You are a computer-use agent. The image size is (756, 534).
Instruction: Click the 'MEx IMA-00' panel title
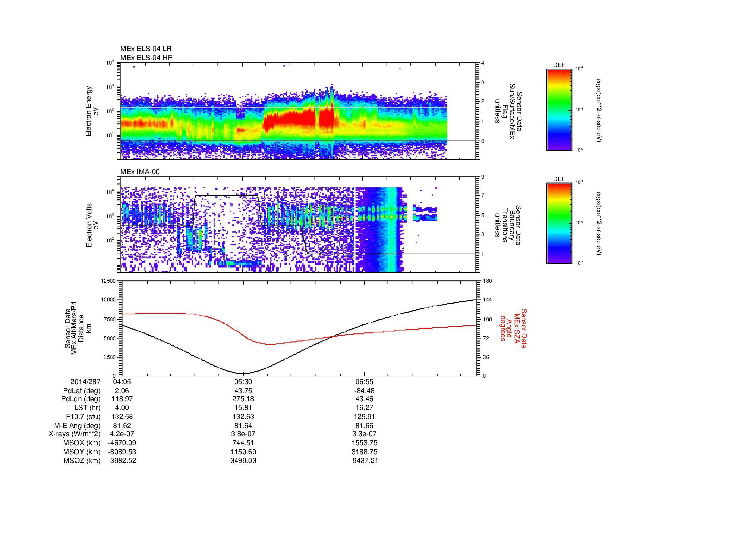(140, 172)
